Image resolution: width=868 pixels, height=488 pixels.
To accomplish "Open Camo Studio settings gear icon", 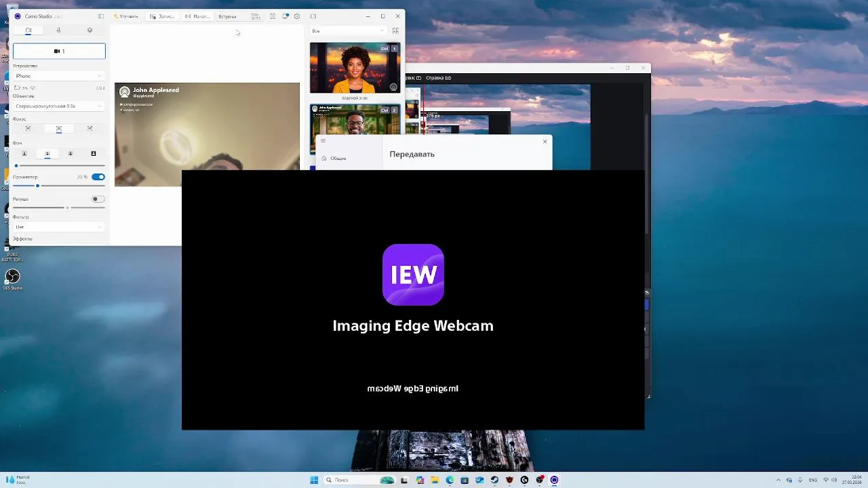I will (297, 16).
